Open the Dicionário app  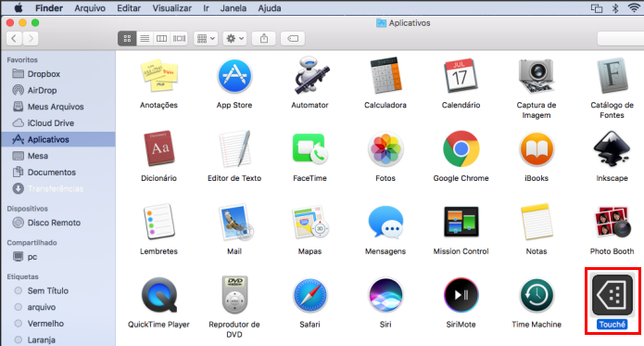click(x=159, y=148)
